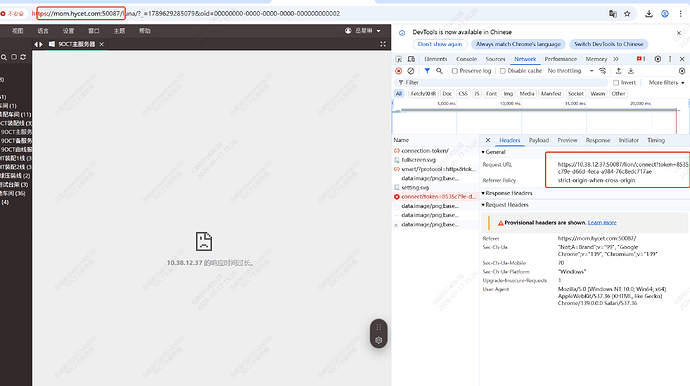Open the More filters dropdown
This screenshot has width=690, height=386.
click(x=666, y=83)
